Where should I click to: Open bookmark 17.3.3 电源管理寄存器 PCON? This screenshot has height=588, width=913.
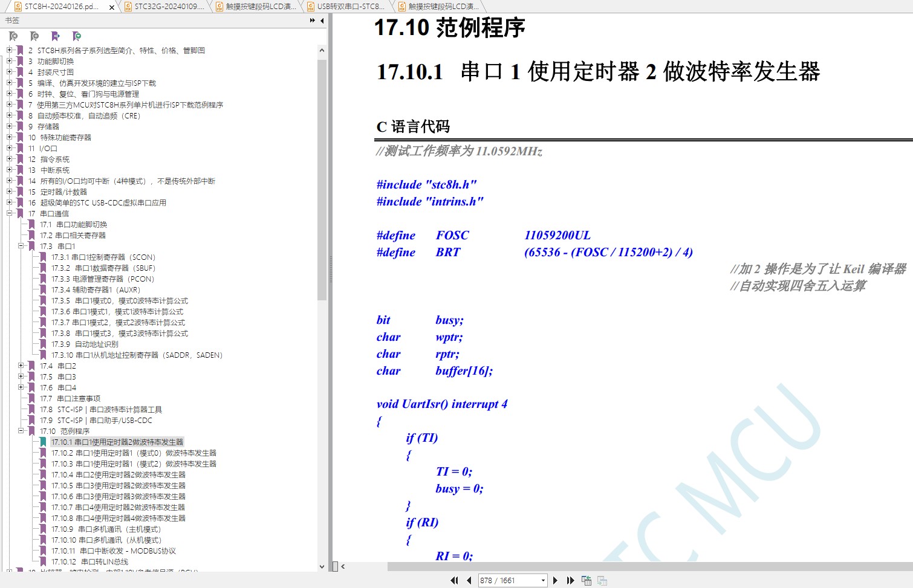tap(103, 279)
